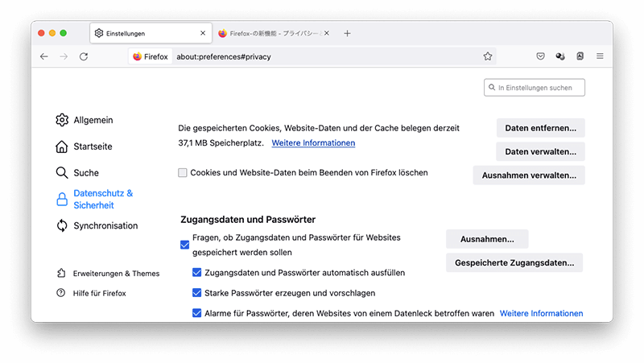Open Weitere Informationen link about cookie storage
644x363 pixels.
(313, 142)
